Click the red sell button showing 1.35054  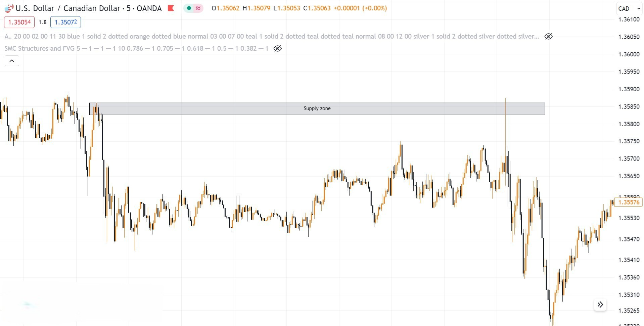coord(19,22)
